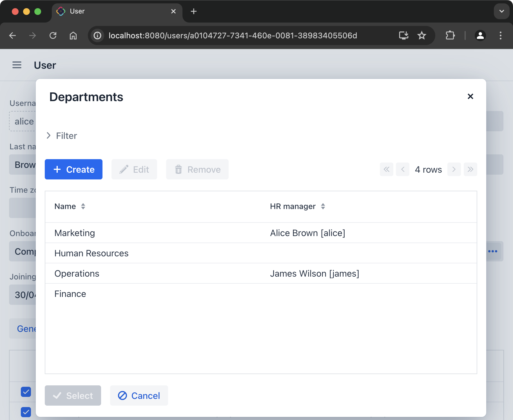Click the install app icon in address bar

[x=403, y=35]
